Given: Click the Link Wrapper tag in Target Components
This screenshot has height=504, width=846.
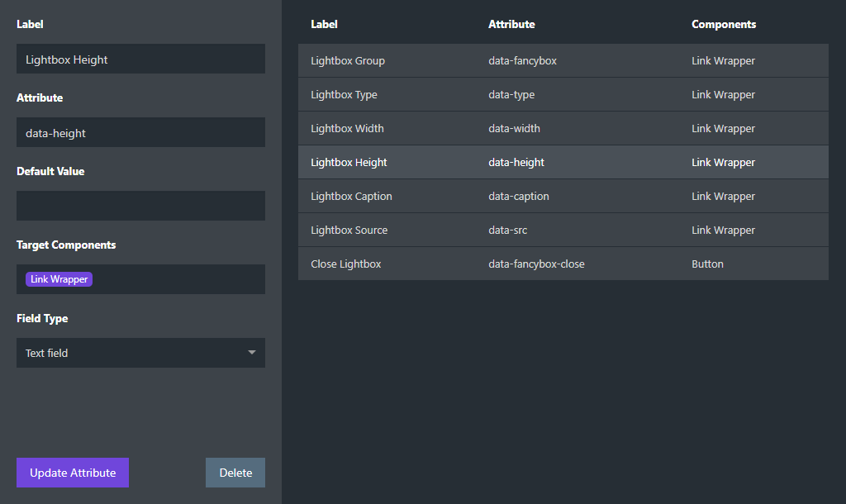Looking at the screenshot, I should tap(59, 279).
